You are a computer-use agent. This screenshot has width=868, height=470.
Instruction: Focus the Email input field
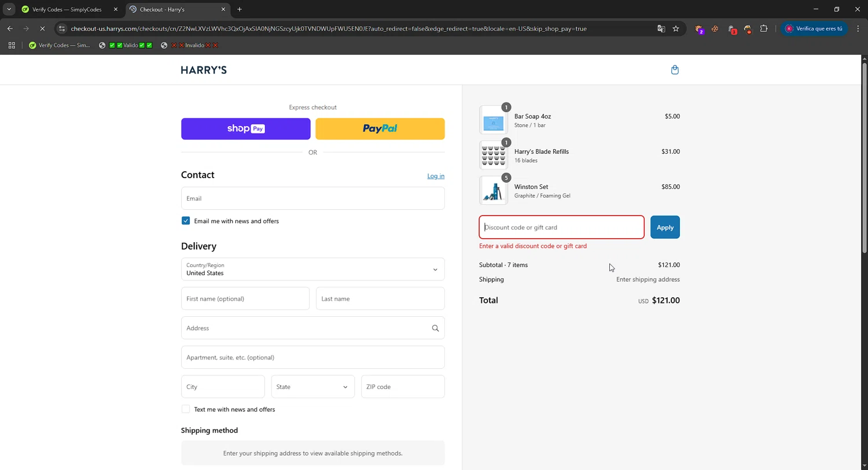[312, 198]
